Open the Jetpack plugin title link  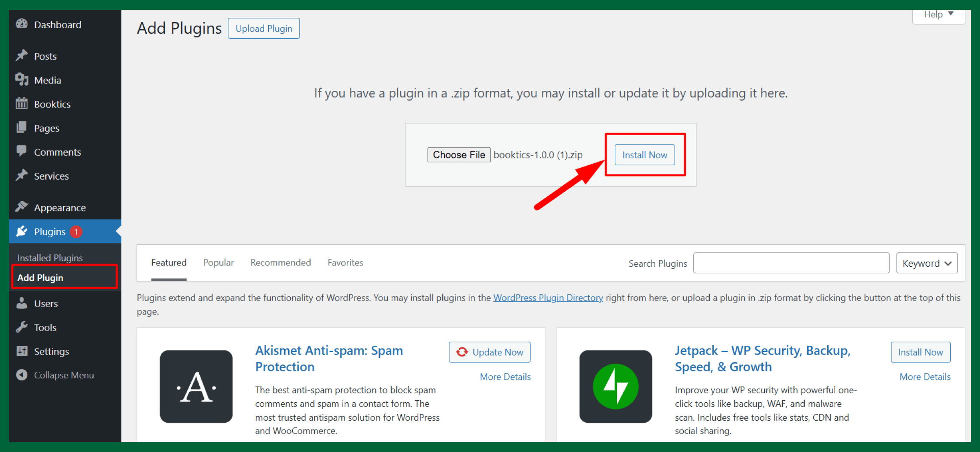(762, 359)
